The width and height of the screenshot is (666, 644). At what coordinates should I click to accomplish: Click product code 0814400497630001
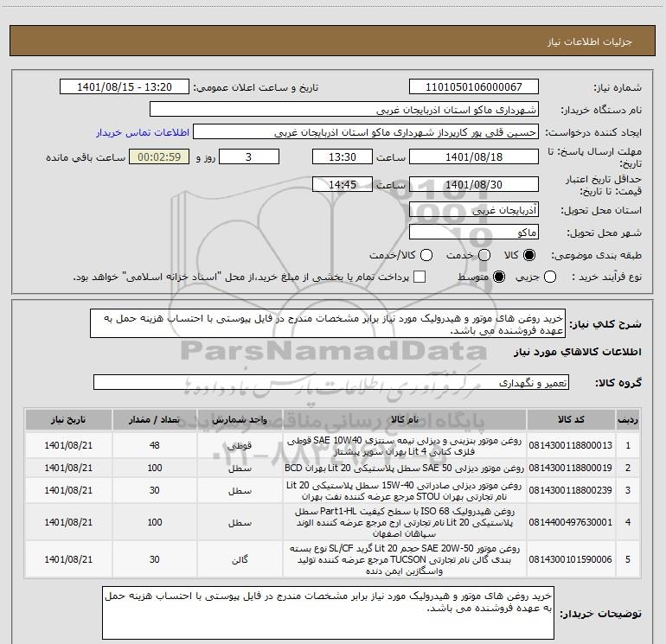(571, 522)
